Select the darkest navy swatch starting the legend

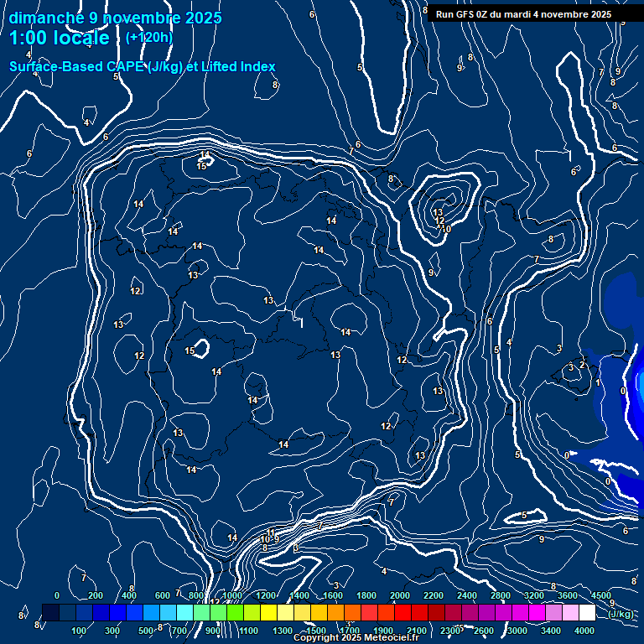point(51,612)
